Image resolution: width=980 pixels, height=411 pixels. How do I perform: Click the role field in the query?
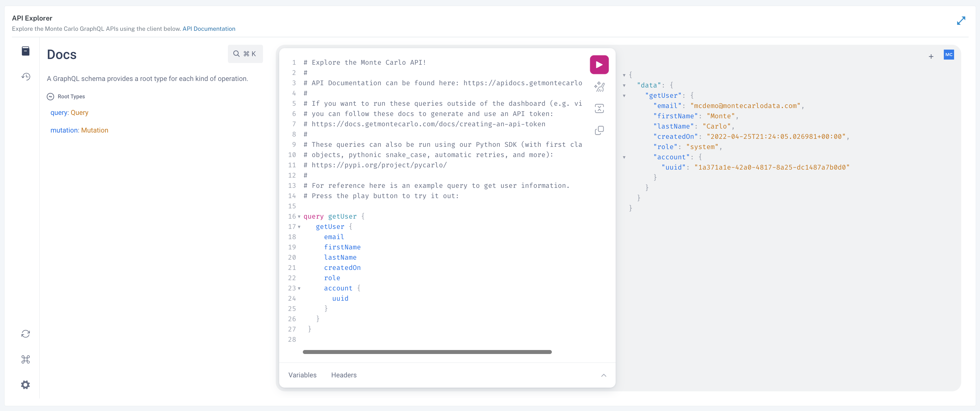(332, 278)
